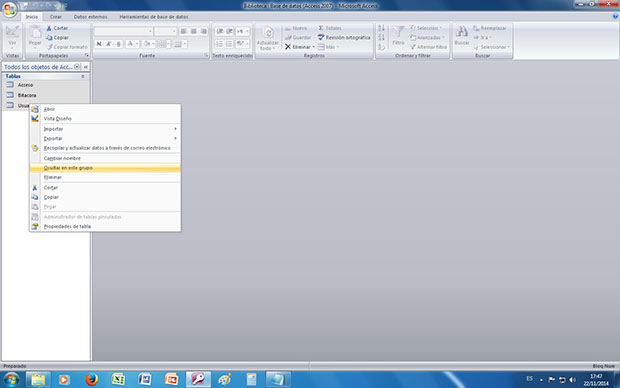Expand the Importar submenu arrow
The image size is (620, 388).
(175, 129)
